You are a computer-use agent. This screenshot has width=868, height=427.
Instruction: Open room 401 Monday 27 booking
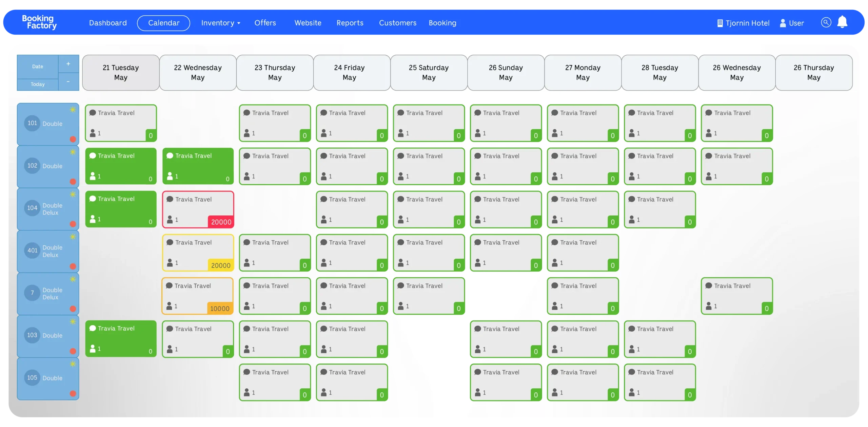click(583, 253)
